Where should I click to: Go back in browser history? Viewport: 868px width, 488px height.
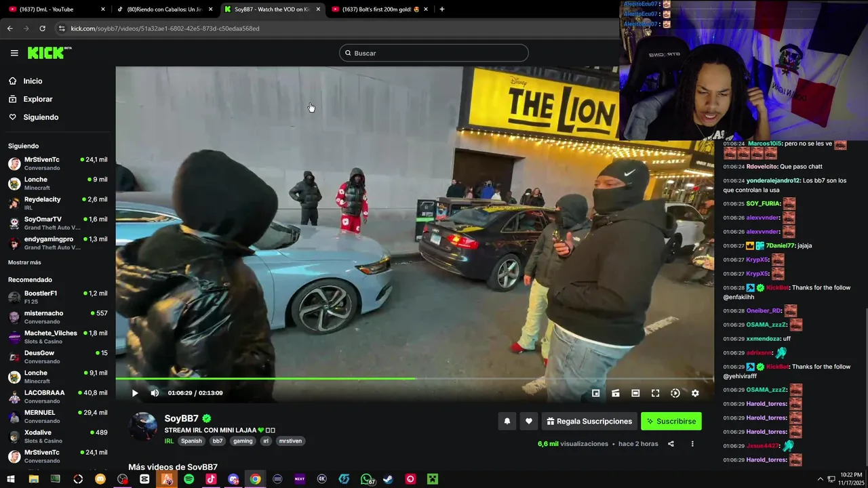9,28
